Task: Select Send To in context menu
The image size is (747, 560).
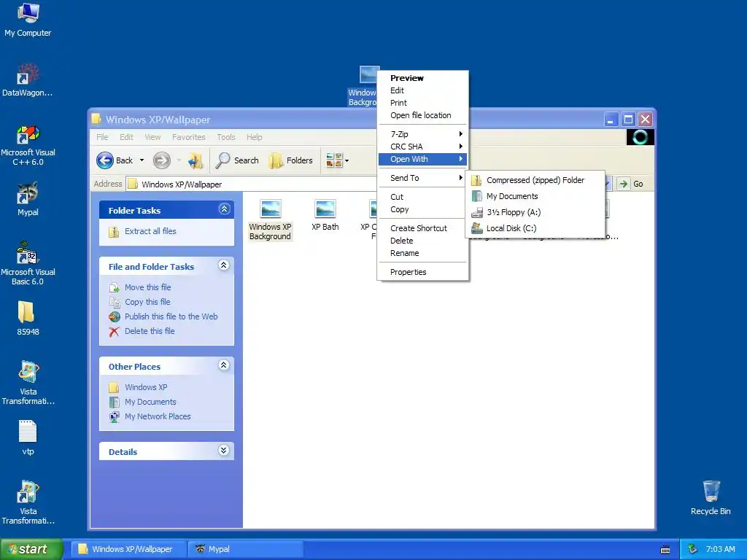Action: 422,178
